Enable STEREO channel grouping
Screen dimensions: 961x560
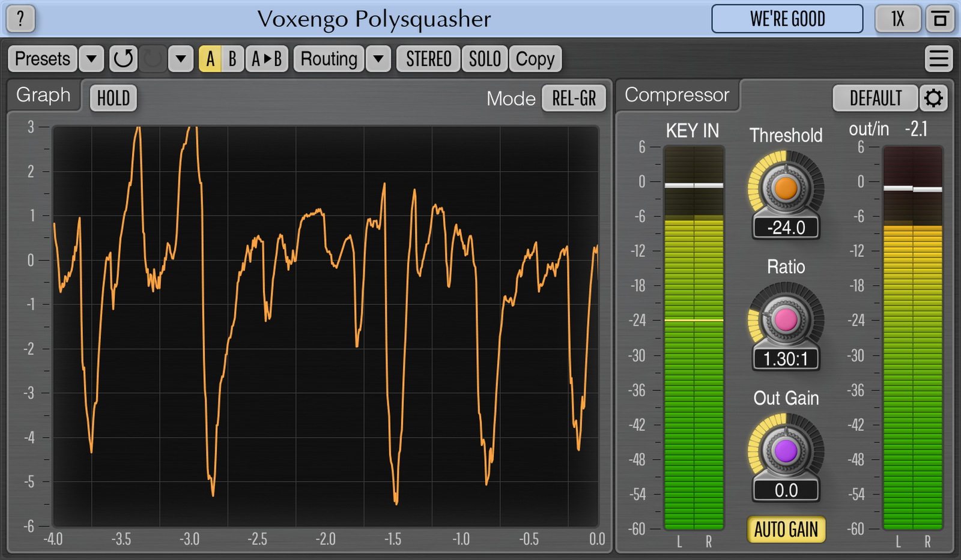click(427, 58)
